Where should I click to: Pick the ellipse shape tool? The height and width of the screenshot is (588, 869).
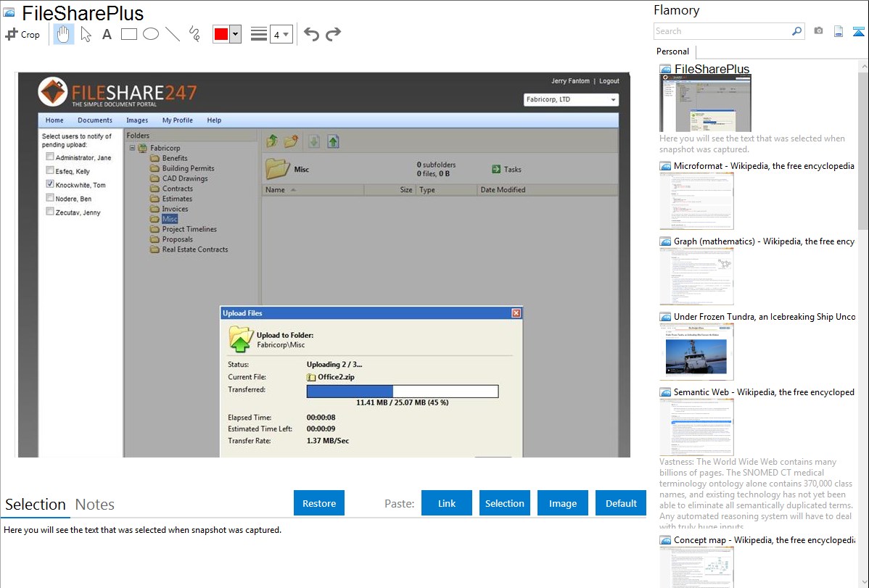(x=151, y=34)
